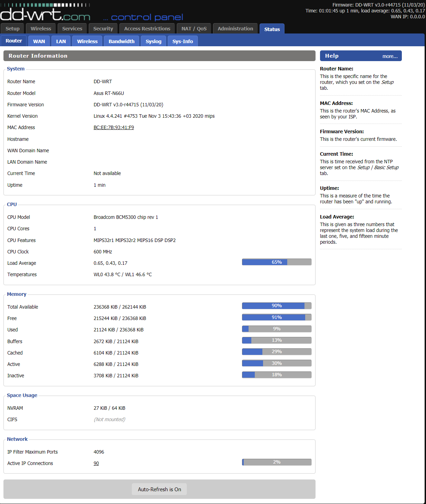Click the 'control panel' header title
426x504 pixels.
click(147, 17)
